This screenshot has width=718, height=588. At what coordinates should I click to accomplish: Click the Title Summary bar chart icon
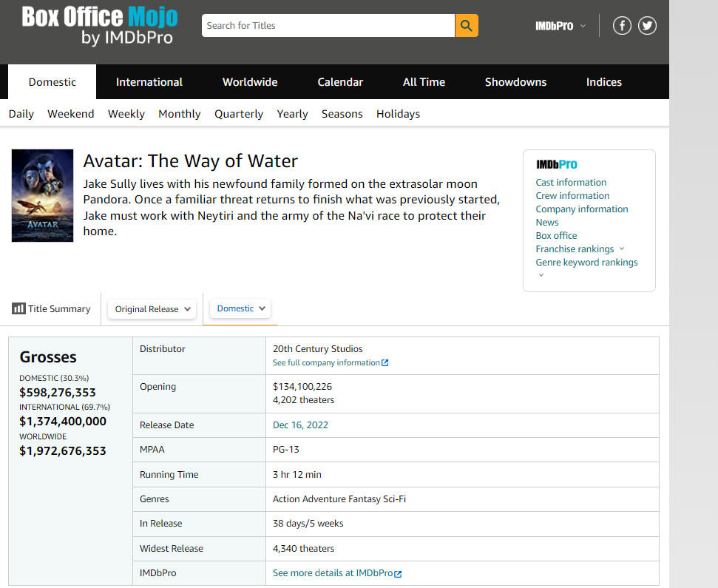[18, 308]
